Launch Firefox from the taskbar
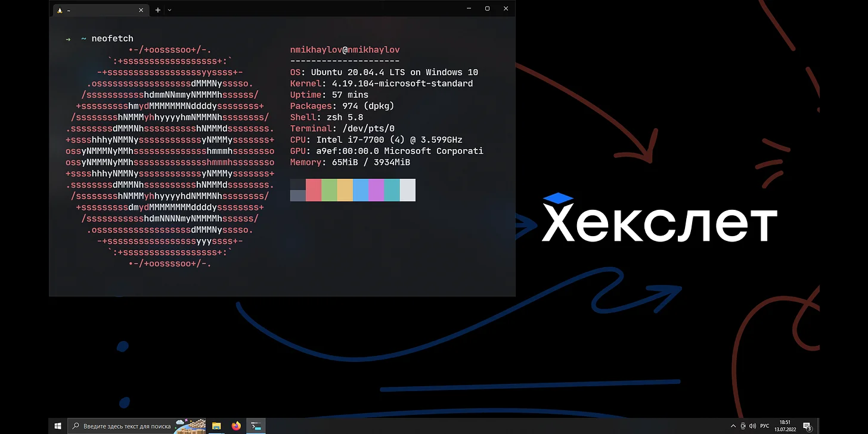This screenshot has height=434, width=868. 236,426
